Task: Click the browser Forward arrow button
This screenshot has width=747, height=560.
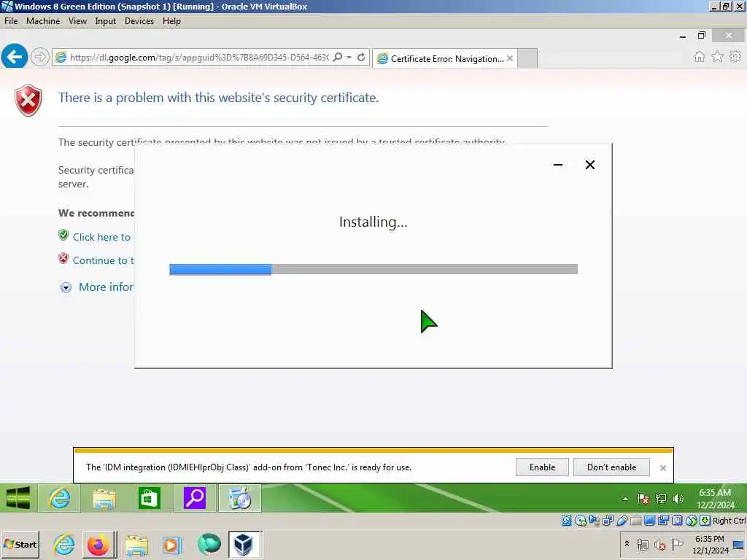Action: click(40, 57)
